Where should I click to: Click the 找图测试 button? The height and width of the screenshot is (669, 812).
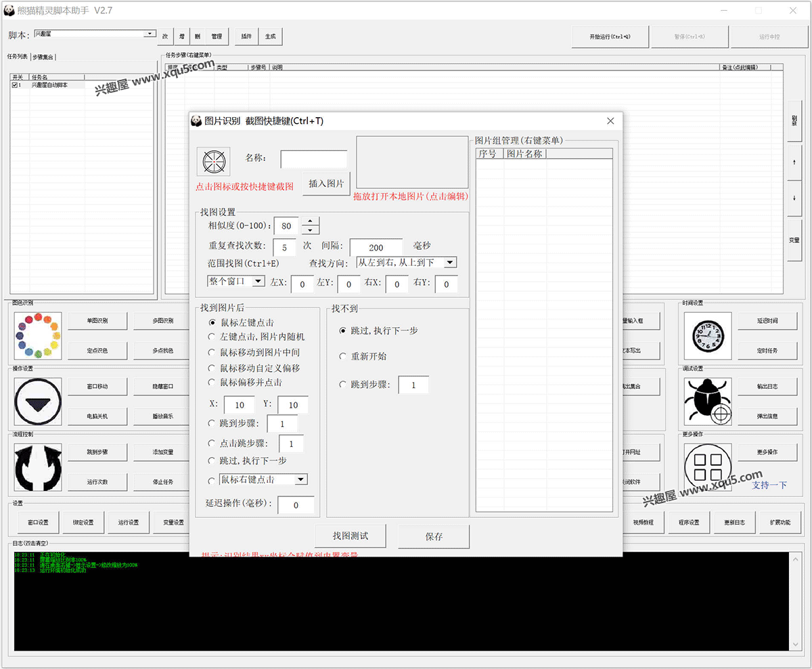pyautogui.click(x=350, y=536)
